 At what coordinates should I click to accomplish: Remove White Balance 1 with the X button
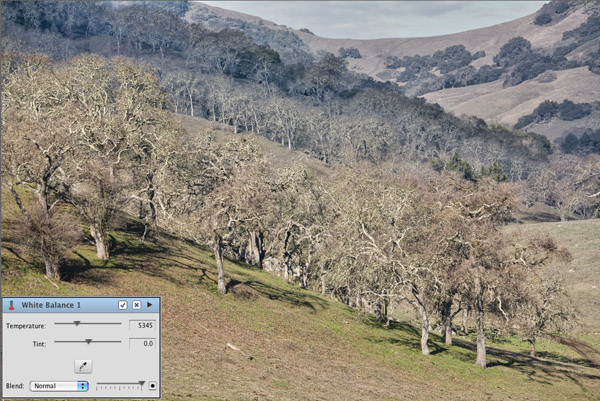137,305
